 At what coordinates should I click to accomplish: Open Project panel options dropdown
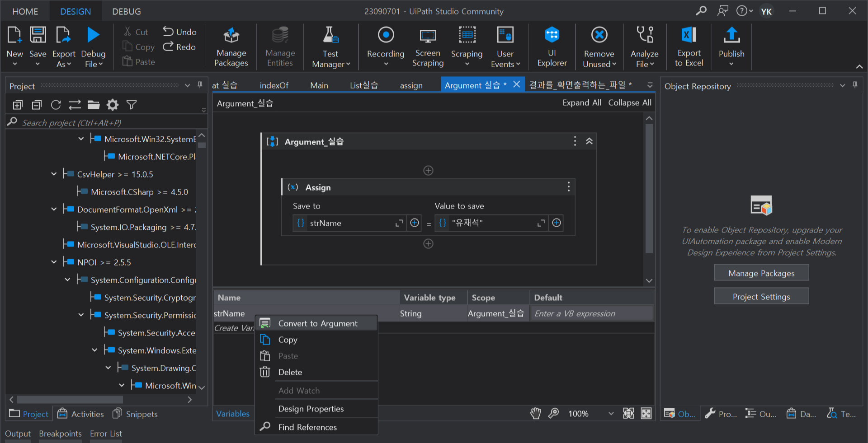point(187,85)
